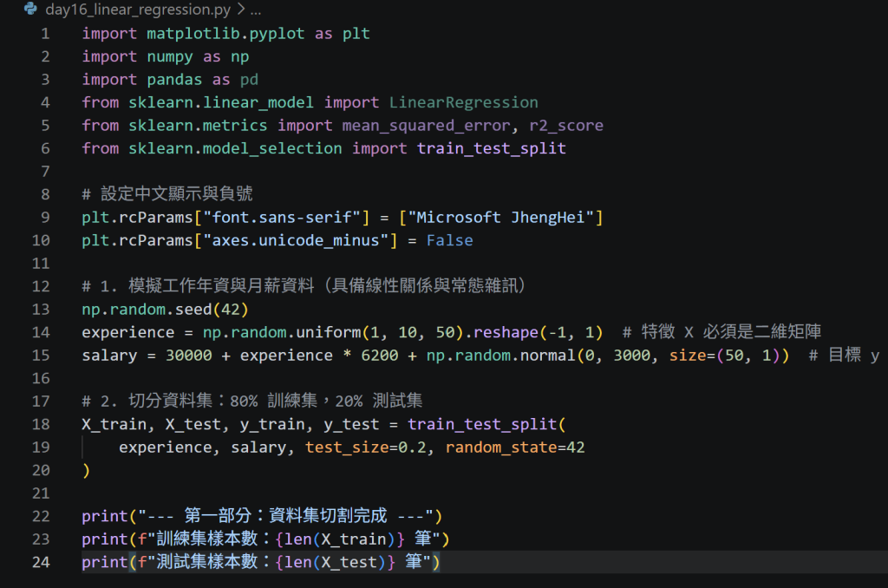This screenshot has width=888, height=588.
Task: Click "len(X_test)" on line 24
Action: click(335, 563)
